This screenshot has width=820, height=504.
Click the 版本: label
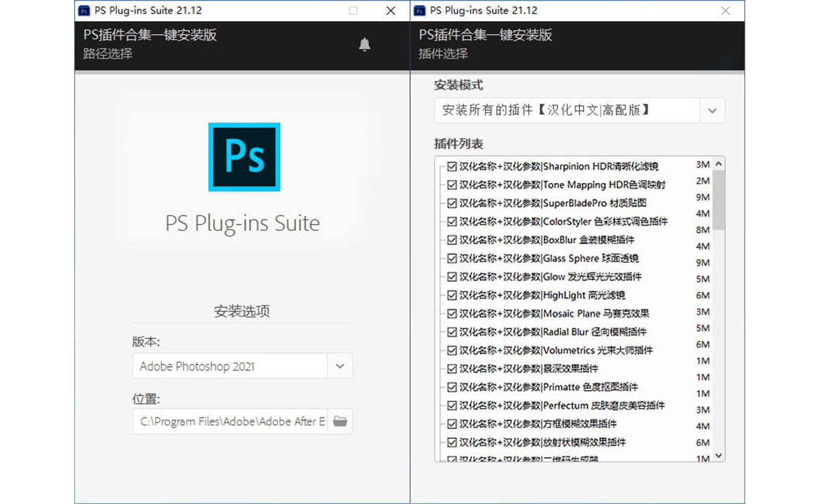pos(147,342)
